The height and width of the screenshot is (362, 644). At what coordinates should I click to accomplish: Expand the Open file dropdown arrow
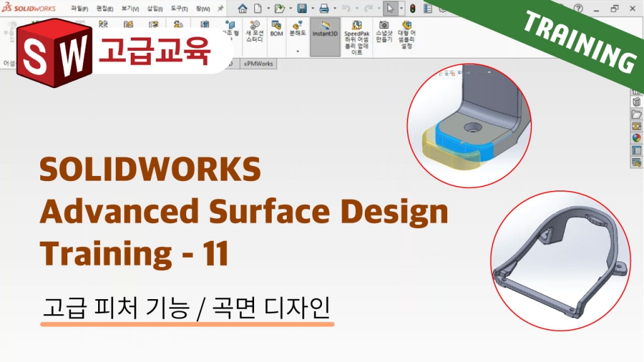coord(291,8)
